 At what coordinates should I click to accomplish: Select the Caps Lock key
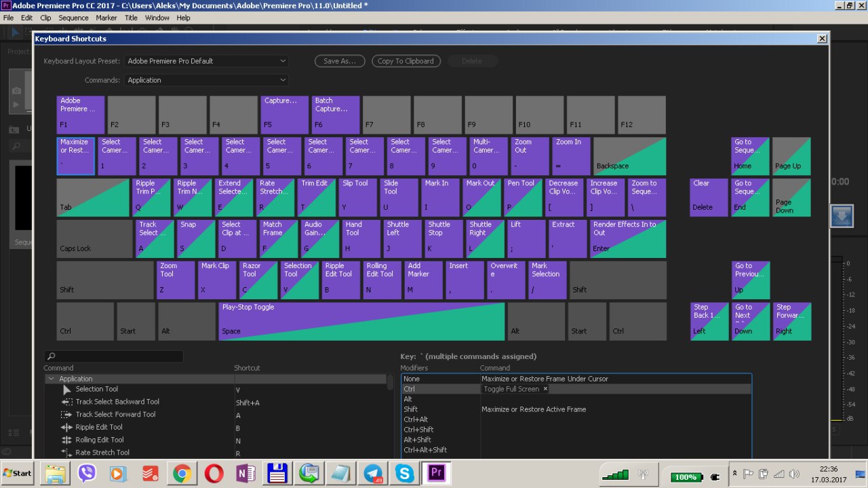95,239
